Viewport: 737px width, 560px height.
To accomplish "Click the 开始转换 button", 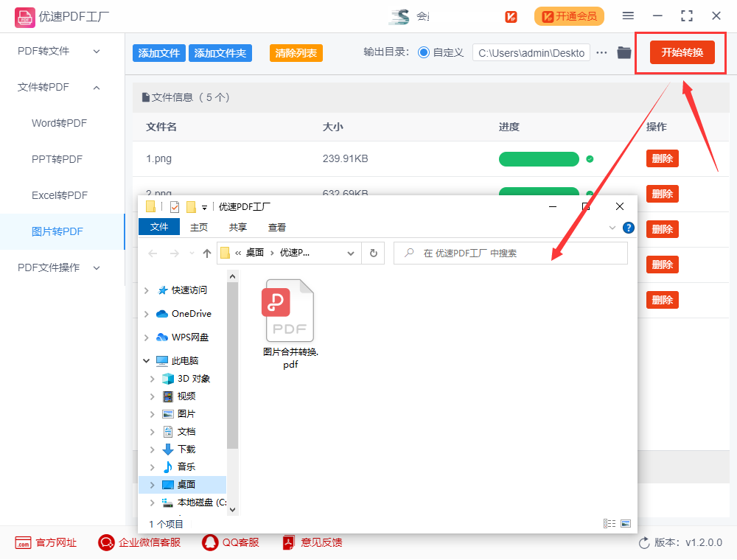I will coord(682,52).
